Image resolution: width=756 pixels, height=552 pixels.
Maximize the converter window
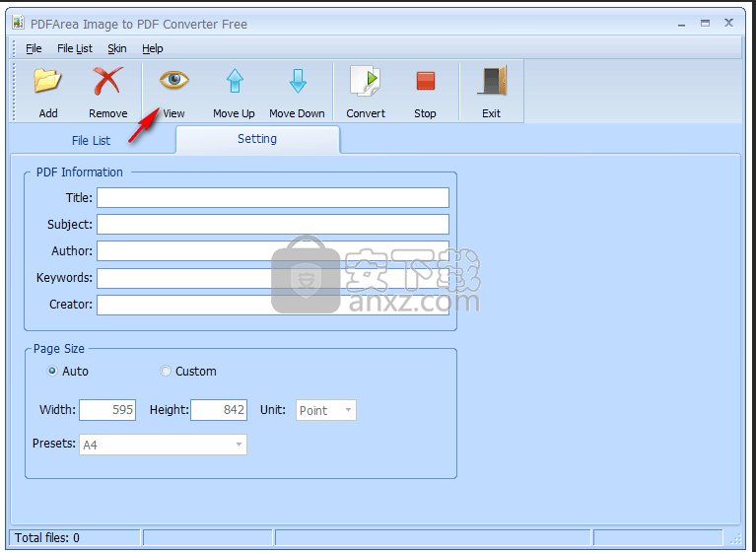coord(705,23)
